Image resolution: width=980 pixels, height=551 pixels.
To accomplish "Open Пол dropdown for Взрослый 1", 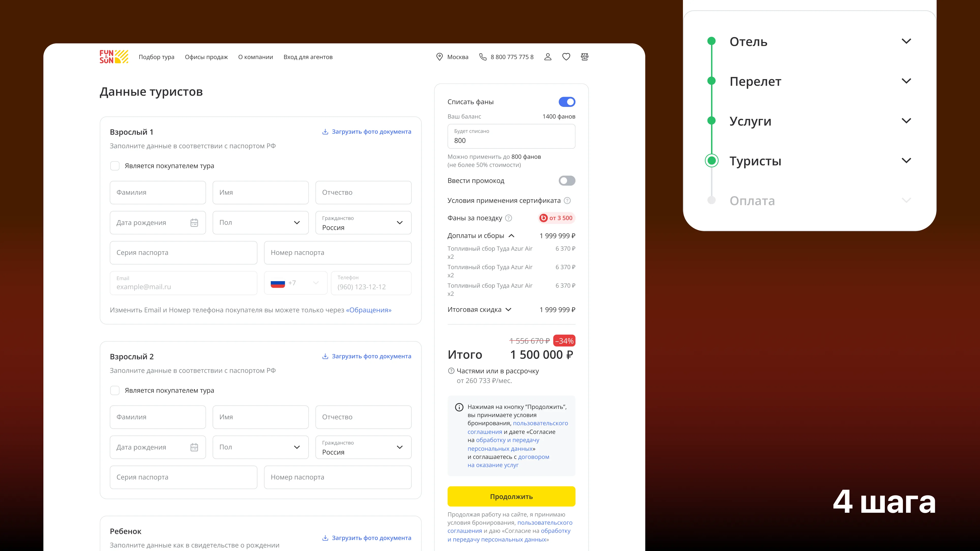I will (x=261, y=223).
